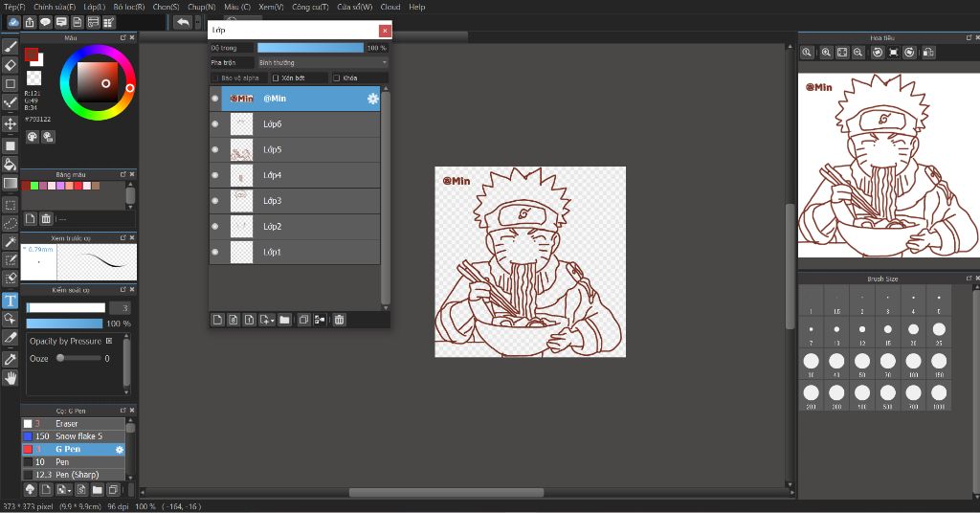Undock the Bảng màu panel
The image size is (980, 513).
123,174
